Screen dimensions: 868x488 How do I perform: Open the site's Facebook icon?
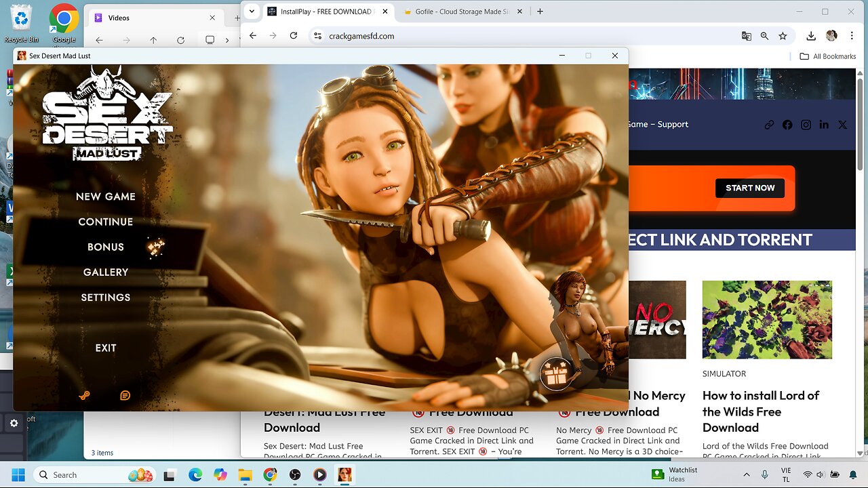click(787, 125)
